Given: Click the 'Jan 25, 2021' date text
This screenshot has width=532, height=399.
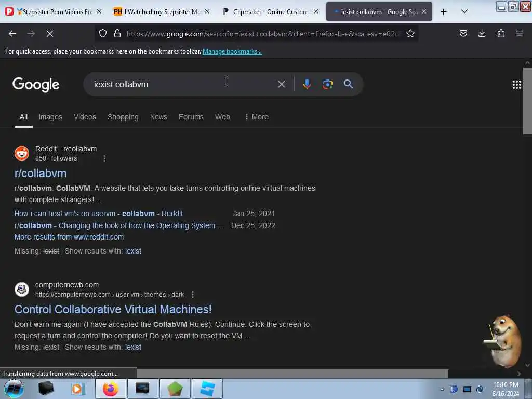Looking at the screenshot, I should click(254, 214).
